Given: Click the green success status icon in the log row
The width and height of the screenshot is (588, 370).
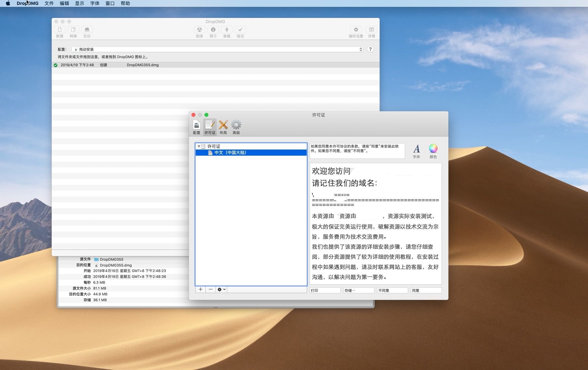Looking at the screenshot, I should pos(55,65).
